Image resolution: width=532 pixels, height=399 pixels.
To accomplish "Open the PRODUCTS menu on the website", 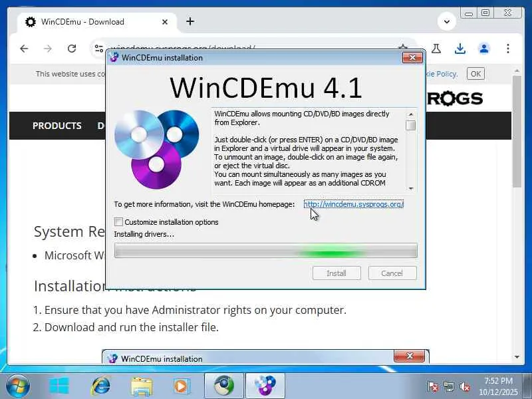I will pyautogui.click(x=57, y=126).
